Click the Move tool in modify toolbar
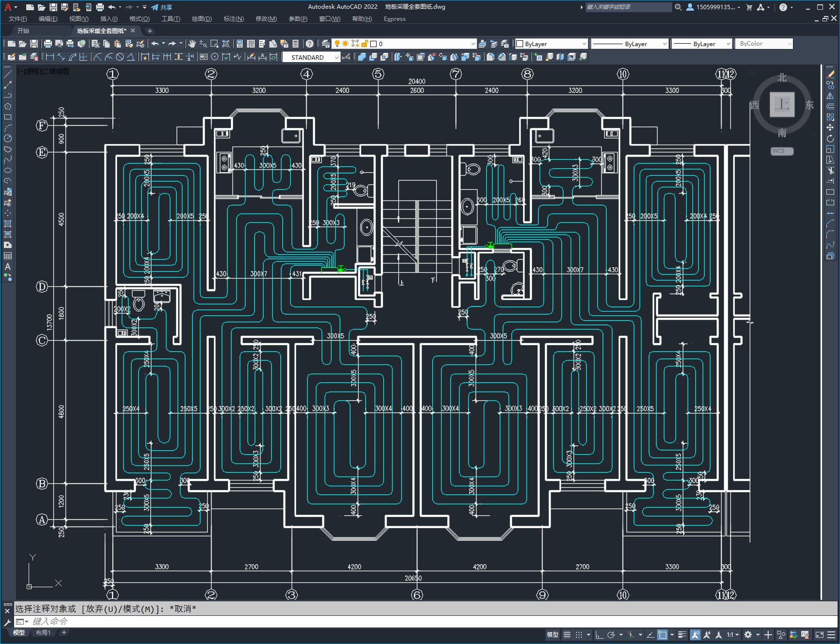Viewport: 840px width, 644px height. 830,128
